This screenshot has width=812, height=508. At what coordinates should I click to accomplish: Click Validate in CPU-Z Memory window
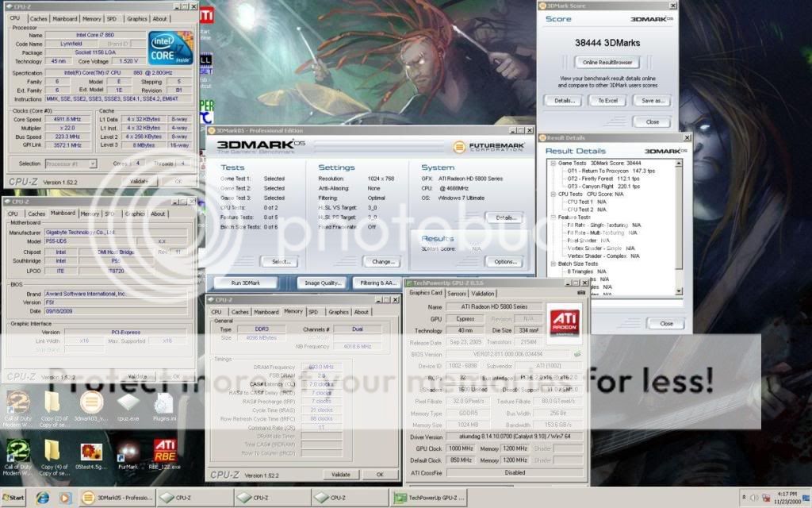tap(340, 475)
